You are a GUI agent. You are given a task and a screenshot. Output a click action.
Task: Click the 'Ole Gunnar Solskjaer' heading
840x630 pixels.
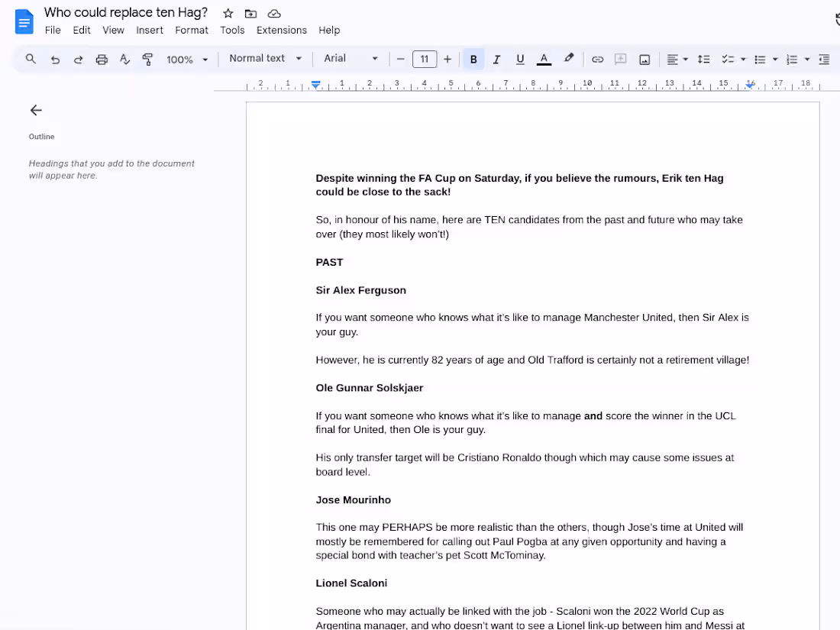pos(369,388)
